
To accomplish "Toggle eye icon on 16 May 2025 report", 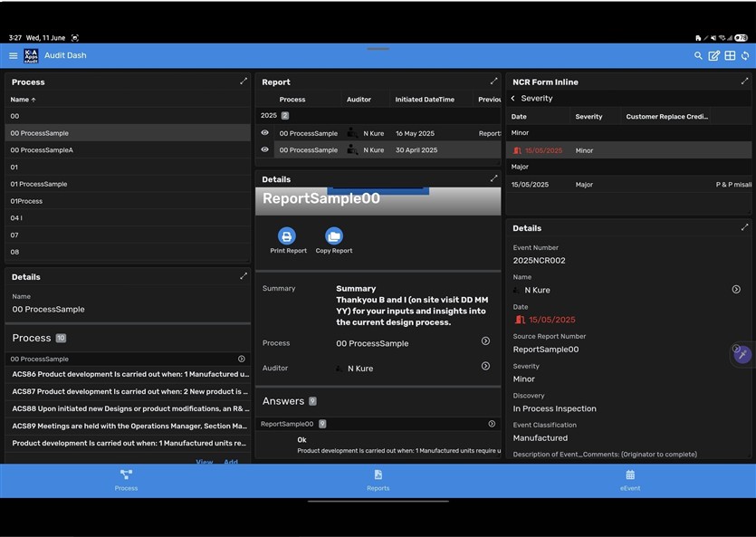I will 264,133.
